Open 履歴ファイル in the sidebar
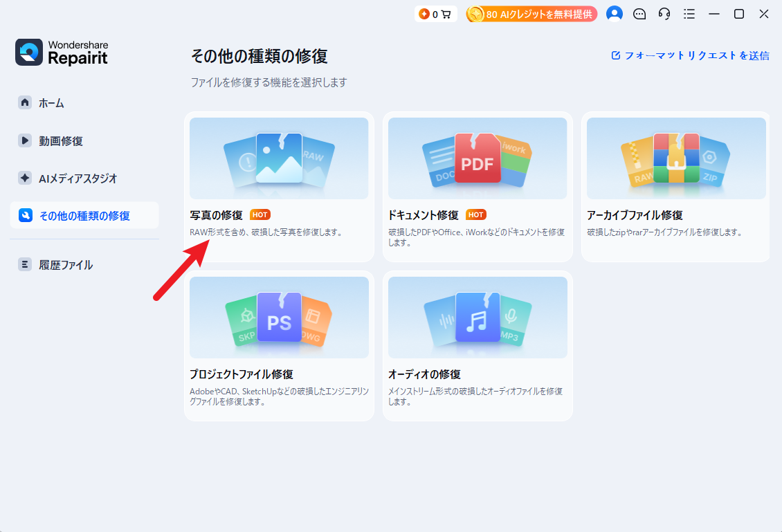Viewport: 782px width, 532px height. (84, 264)
